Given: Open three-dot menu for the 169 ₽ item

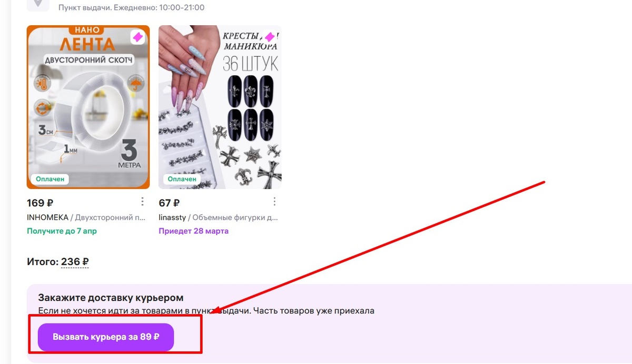Looking at the screenshot, I should (142, 202).
